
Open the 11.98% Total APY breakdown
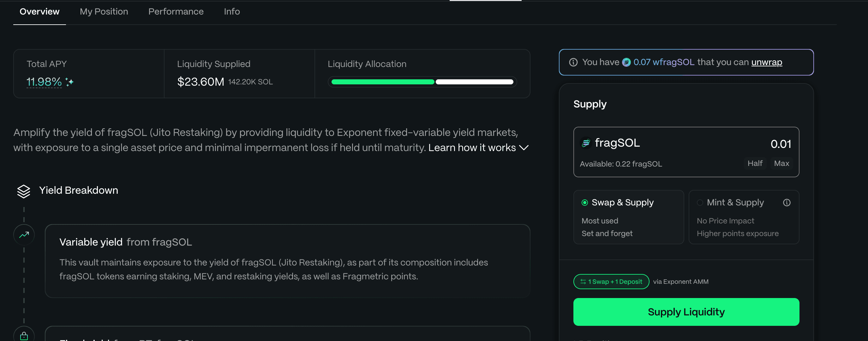pos(44,82)
